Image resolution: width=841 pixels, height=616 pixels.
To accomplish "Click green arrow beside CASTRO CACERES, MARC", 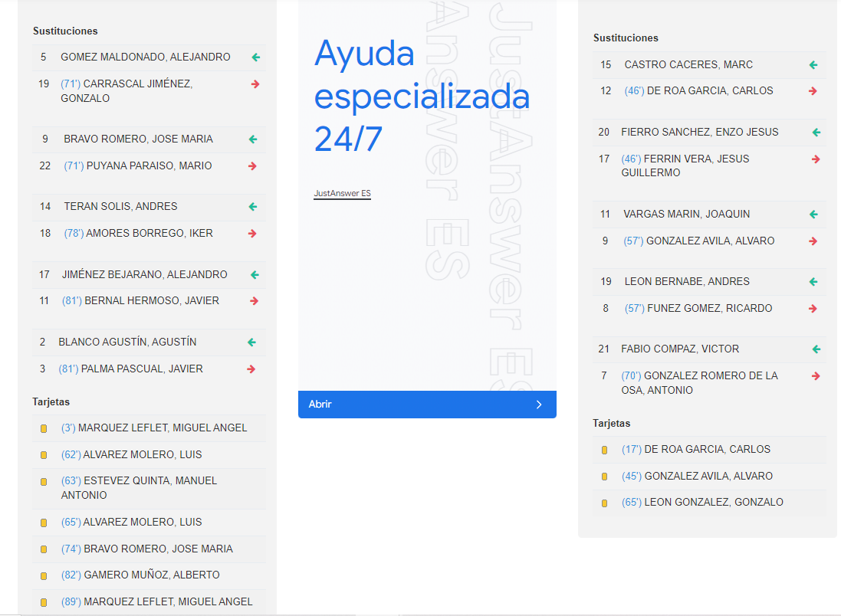I will tap(813, 65).
